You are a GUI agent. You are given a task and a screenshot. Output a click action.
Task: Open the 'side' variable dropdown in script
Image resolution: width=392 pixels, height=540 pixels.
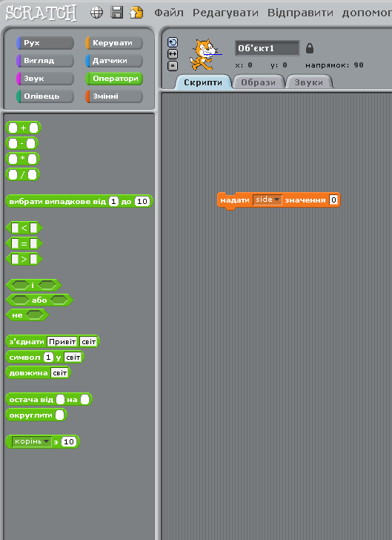267,200
